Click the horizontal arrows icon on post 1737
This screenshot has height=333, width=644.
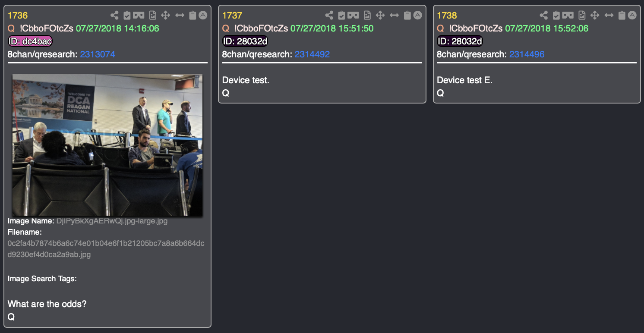(394, 16)
